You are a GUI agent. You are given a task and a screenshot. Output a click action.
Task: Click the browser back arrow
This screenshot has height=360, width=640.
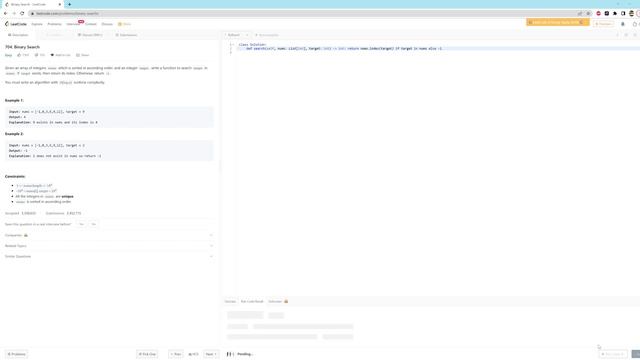point(5,13)
